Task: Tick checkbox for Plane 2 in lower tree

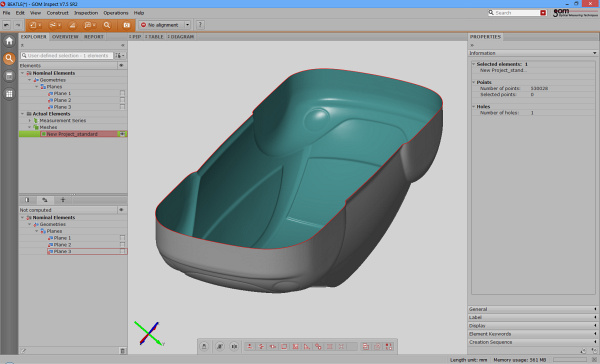Action: point(122,245)
